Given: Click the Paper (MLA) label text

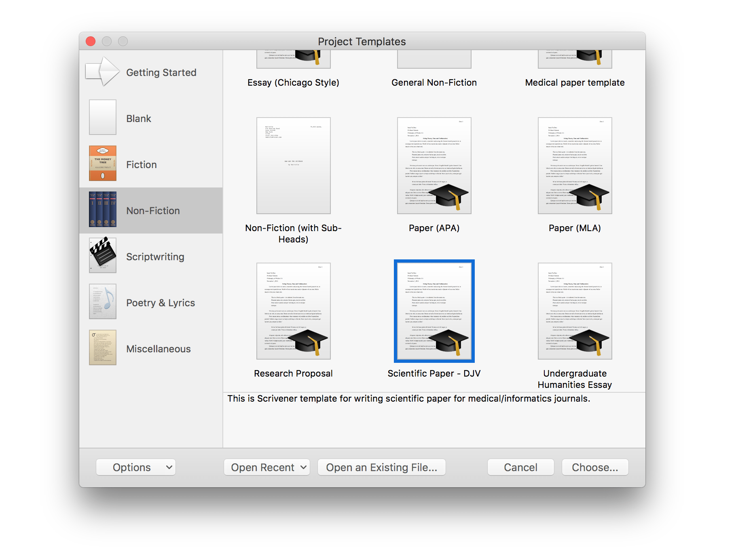Looking at the screenshot, I should pyautogui.click(x=575, y=228).
